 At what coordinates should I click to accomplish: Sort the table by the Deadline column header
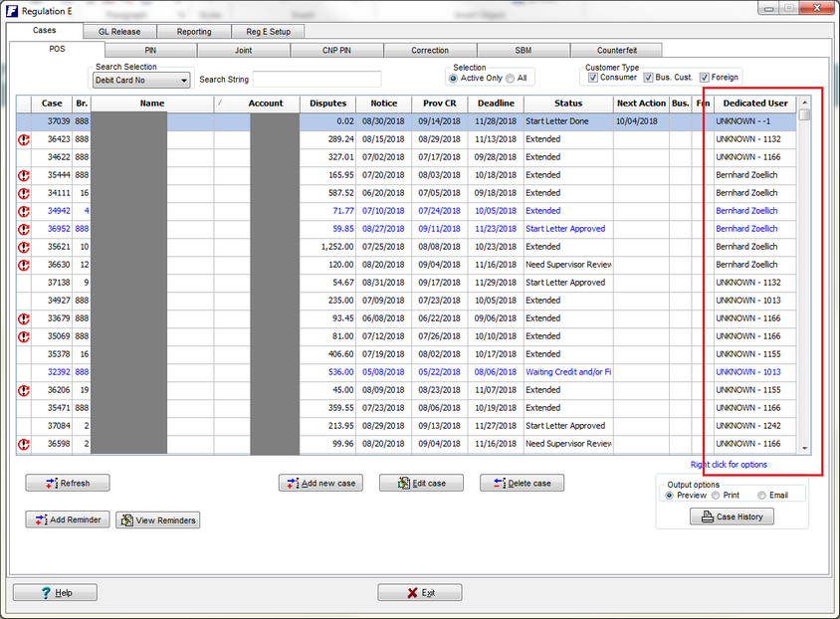point(496,103)
